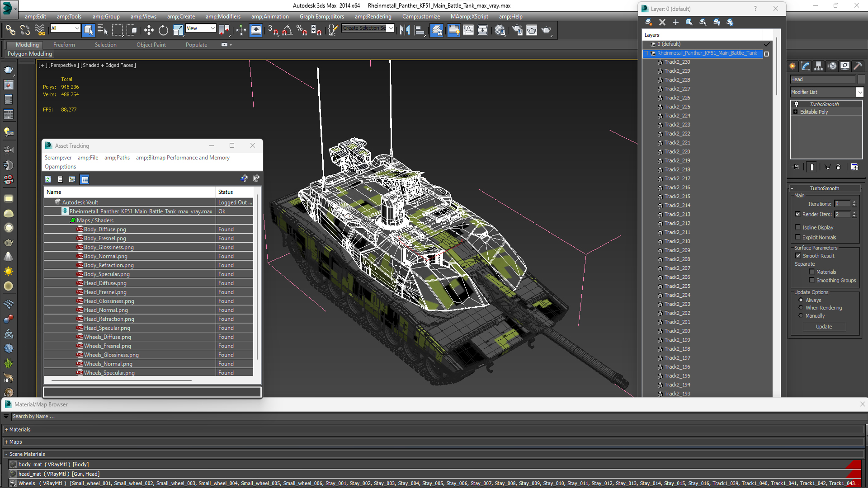Image resolution: width=868 pixels, height=488 pixels.
Task: Open the Hierarchy command panel tab
Action: click(x=818, y=66)
